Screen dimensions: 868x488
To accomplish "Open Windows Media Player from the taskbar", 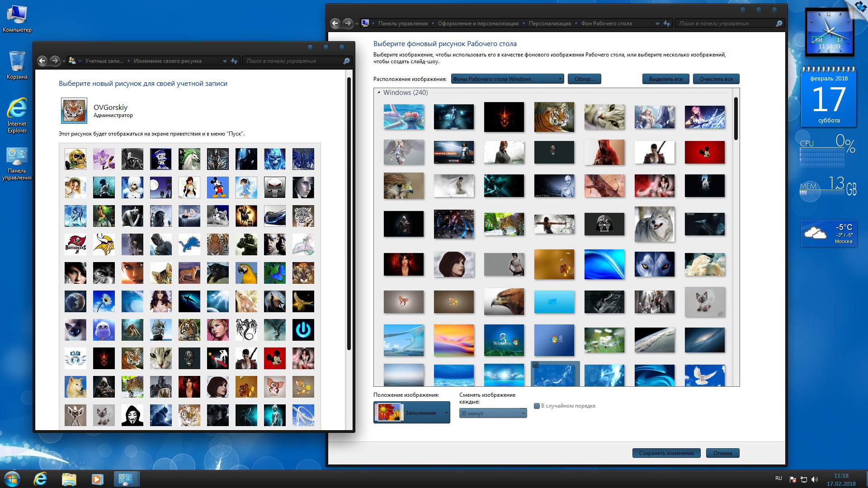I will 97,479.
